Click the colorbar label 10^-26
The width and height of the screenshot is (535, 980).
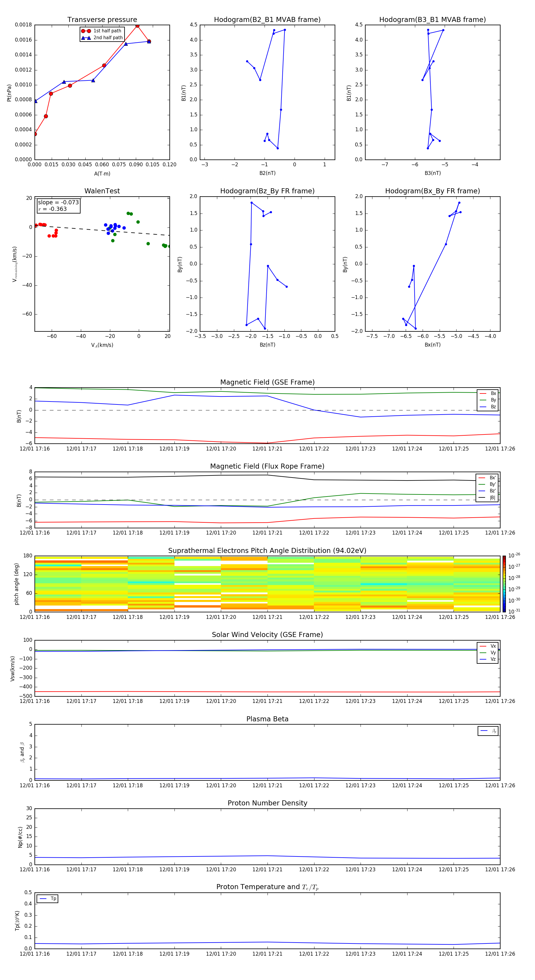tap(514, 555)
